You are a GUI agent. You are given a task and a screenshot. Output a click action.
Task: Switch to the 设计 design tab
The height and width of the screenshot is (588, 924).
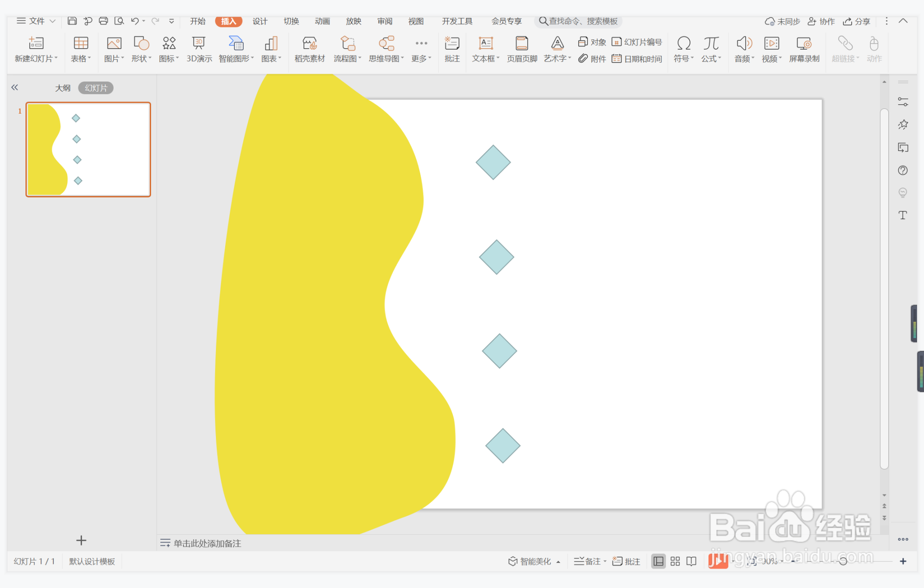click(259, 21)
